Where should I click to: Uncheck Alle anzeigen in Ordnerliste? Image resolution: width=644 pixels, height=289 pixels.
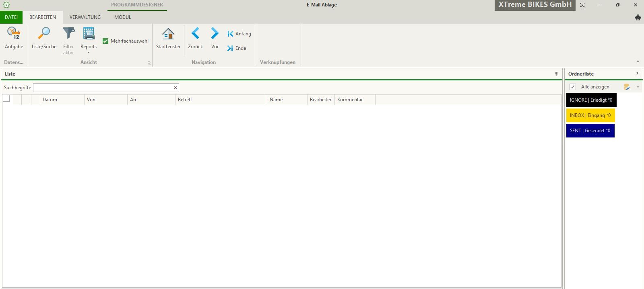[x=573, y=87]
